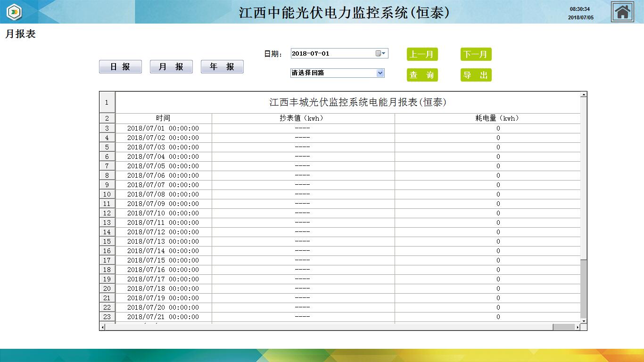644x362 pixels.
Task: Click the hexagon logo icon at top-left
Action: click(15, 12)
